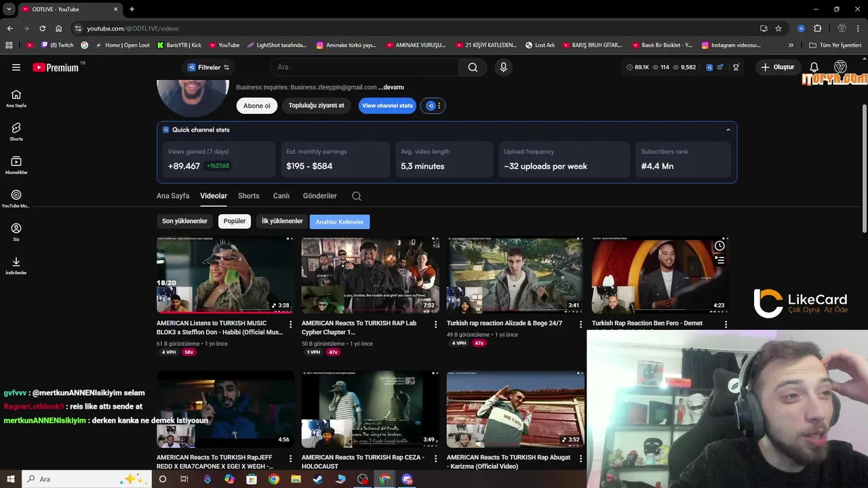This screenshot has width=868, height=488.
Task: Open Microsoft Store taskbar icon
Action: click(x=252, y=479)
